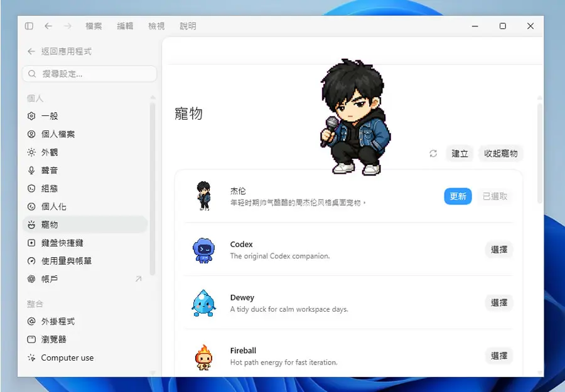Click the Codex pet name text
This screenshot has height=392, width=565.
point(242,245)
